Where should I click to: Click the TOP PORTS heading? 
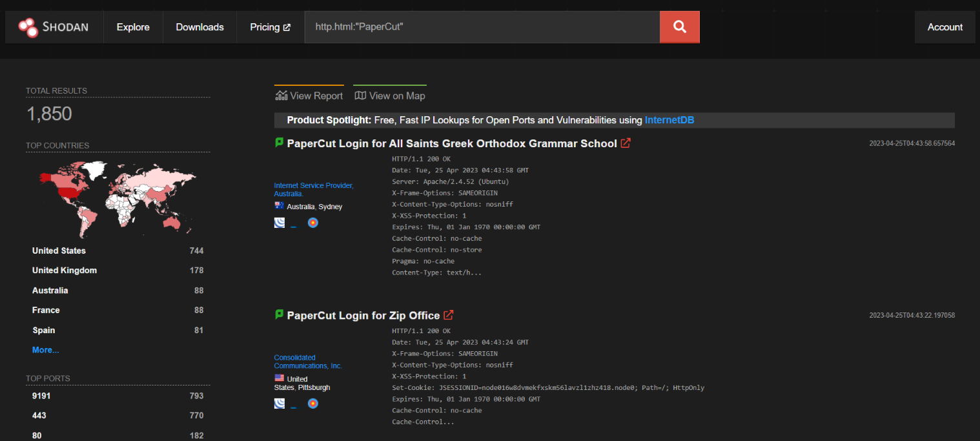48,378
